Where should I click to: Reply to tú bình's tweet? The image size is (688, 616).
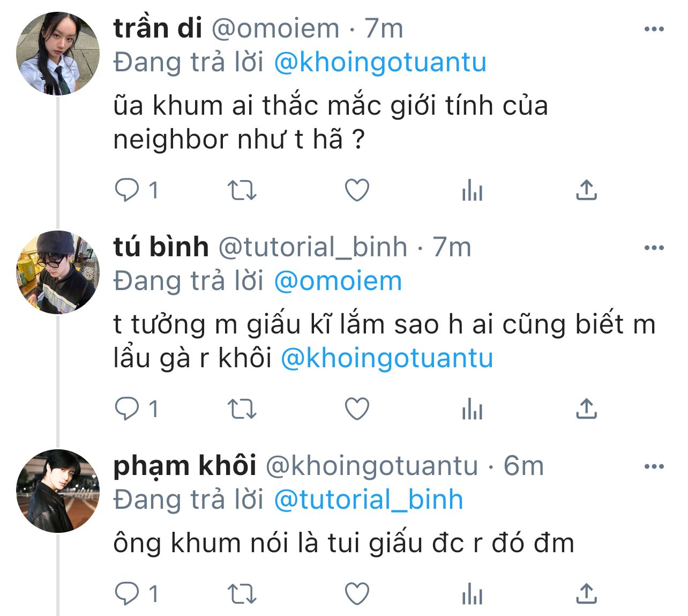click(127, 410)
